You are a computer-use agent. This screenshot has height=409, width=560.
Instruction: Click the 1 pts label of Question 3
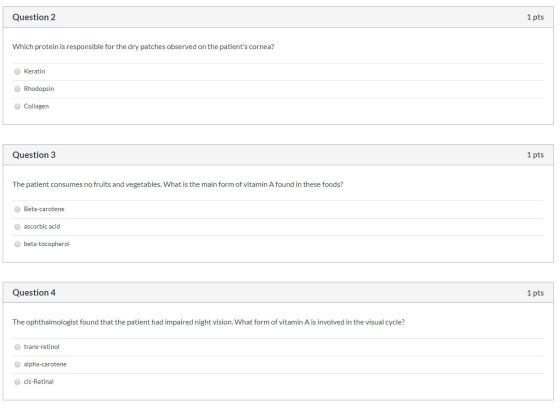[x=535, y=155]
